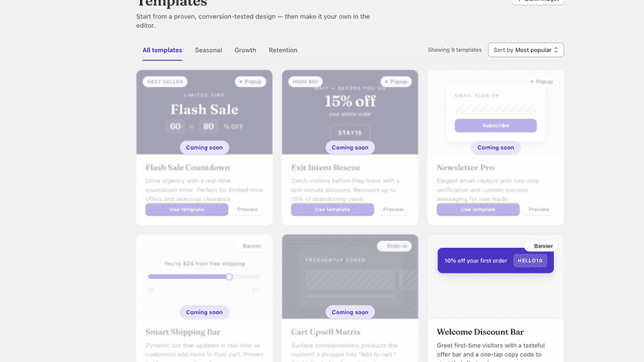The width and height of the screenshot is (644, 362).
Task: Open the Seasonal tab
Action: [x=208, y=50]
